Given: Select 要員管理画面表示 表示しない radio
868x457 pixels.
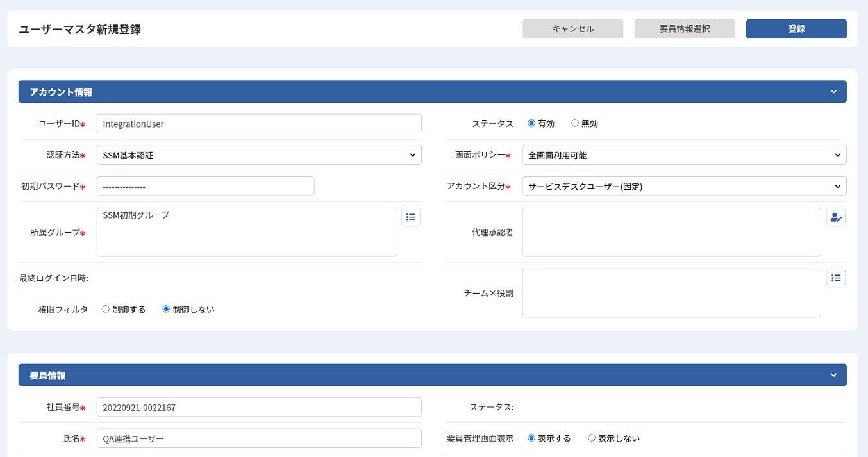Looking at the screenshot, I should (x=592, y=438).
